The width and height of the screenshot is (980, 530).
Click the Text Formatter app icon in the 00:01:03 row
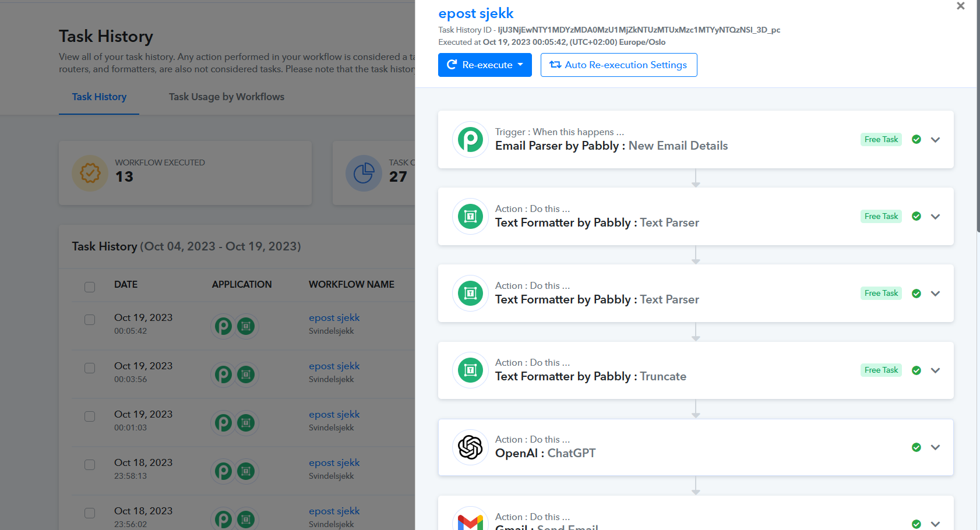(x=246, y=423)
